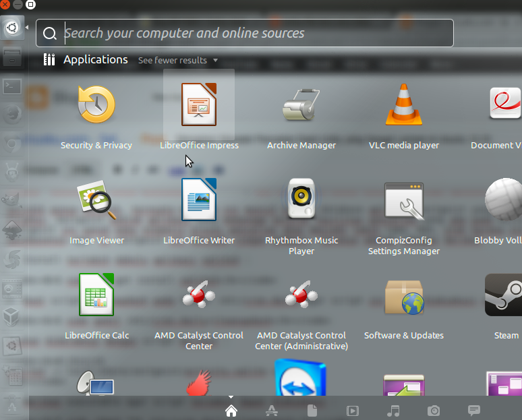Open Archive Manager application
The image size is (522, 420).
click(301, 104)
